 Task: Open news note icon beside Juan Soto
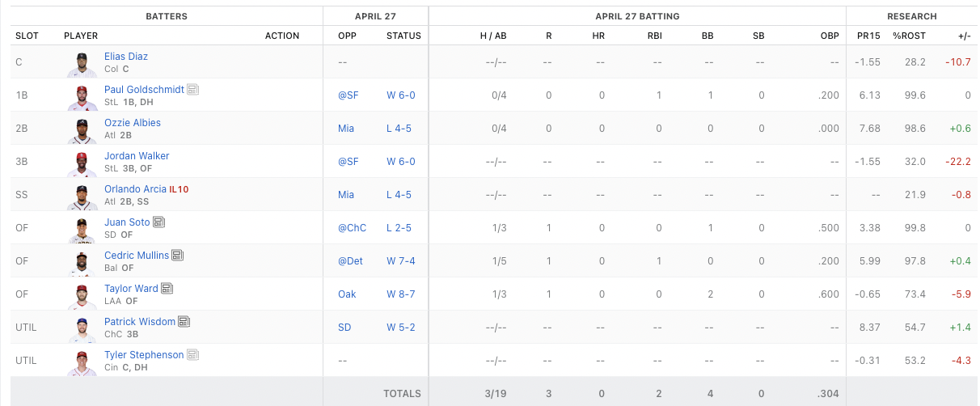tap(159, 222)
